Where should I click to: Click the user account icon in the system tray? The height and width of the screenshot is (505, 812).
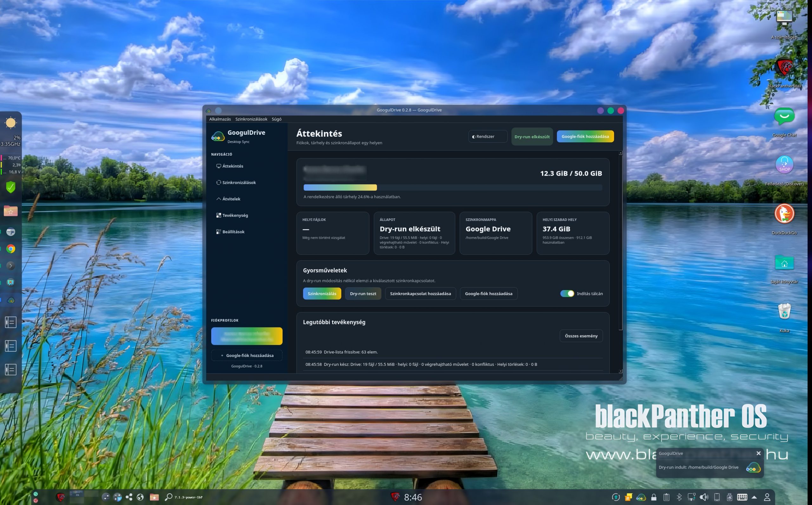[767, 497]
